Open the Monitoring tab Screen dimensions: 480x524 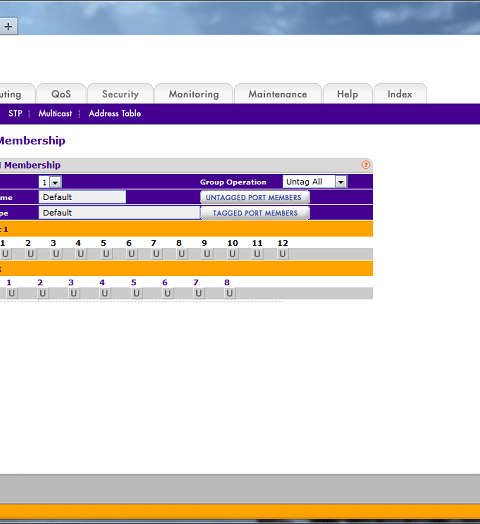[x=194, y=94]
